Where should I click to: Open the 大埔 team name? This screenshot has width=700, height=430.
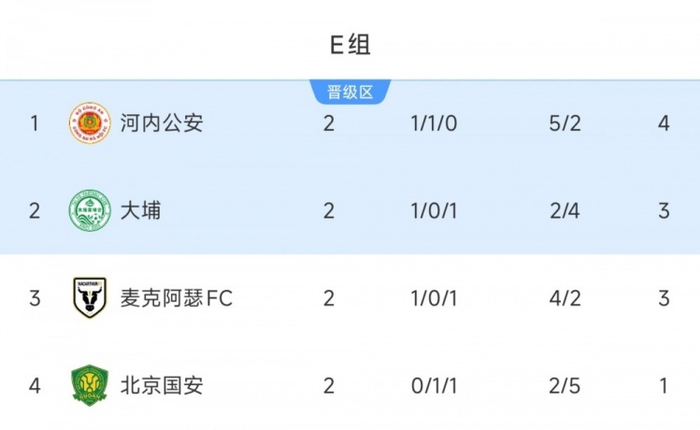(x=139, y=211)
